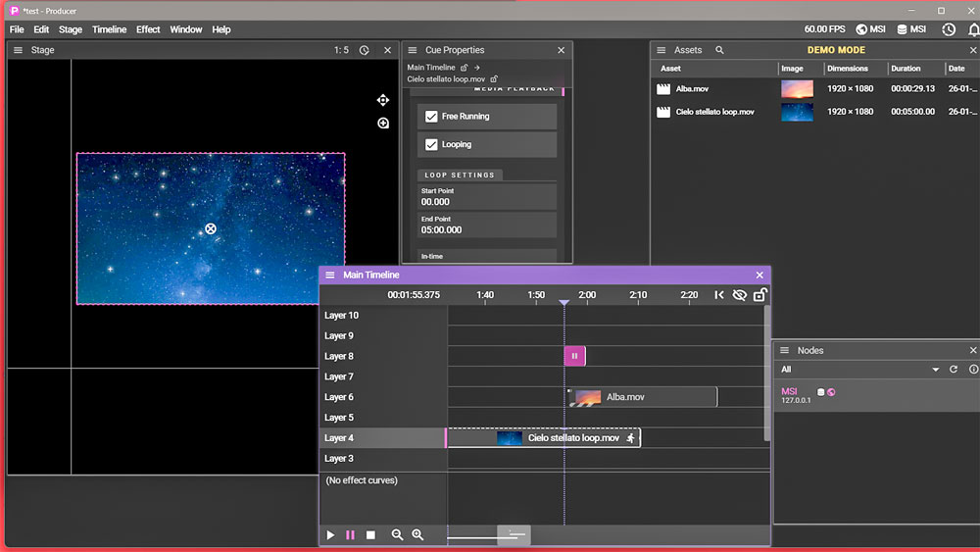Click the stage pan/move crosshair icon

383,100
